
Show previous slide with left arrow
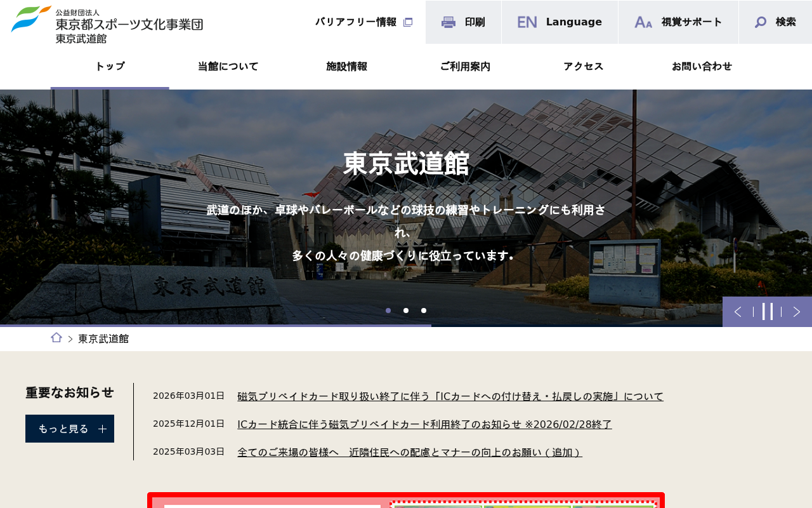point(738,312)
